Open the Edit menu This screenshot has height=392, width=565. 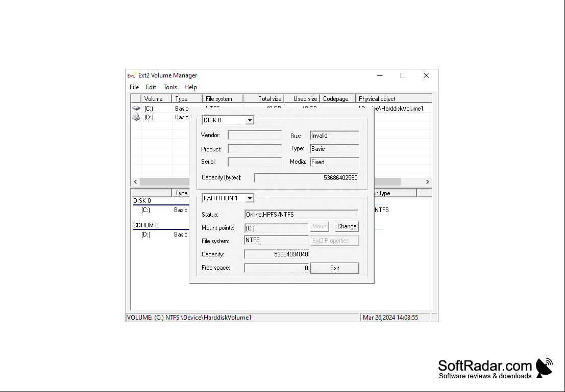click(x=151, y=87)
